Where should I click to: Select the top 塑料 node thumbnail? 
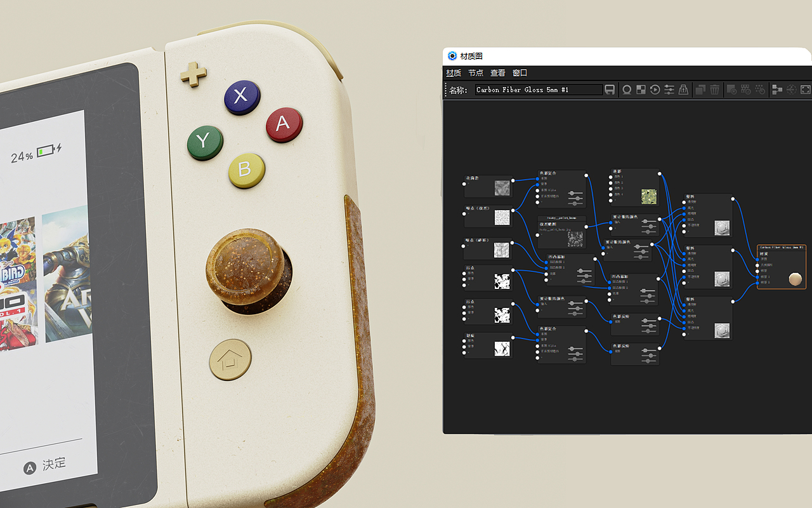coord(722,228)
